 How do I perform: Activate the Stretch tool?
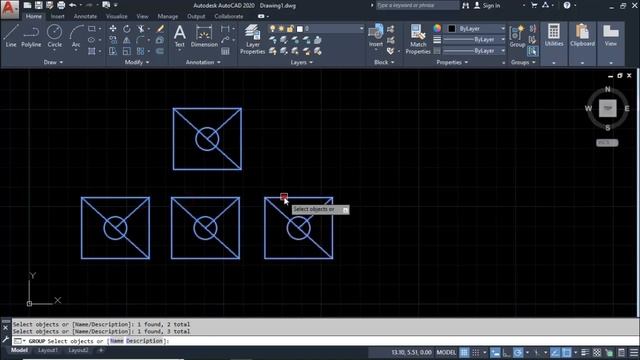pos(113,51)
